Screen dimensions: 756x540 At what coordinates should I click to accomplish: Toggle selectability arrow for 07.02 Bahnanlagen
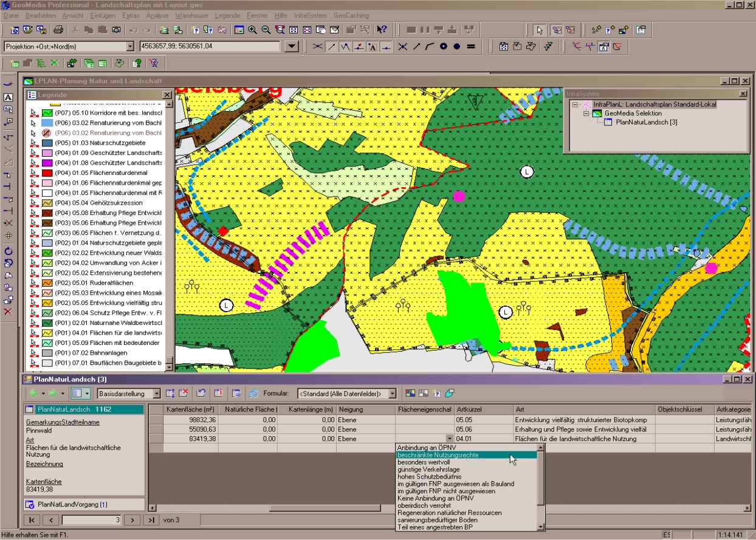pyautogui.click(x=34, y=352)
